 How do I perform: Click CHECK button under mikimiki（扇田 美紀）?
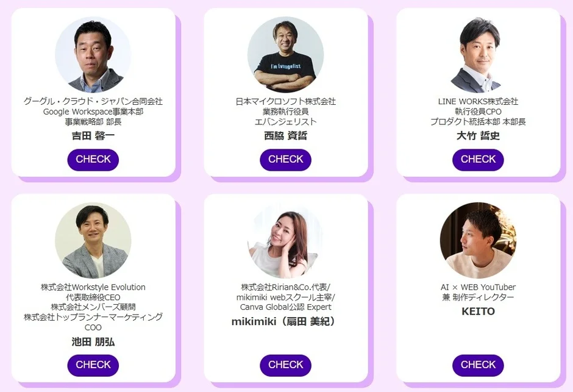pyautogui.click(x=285, y=365)
